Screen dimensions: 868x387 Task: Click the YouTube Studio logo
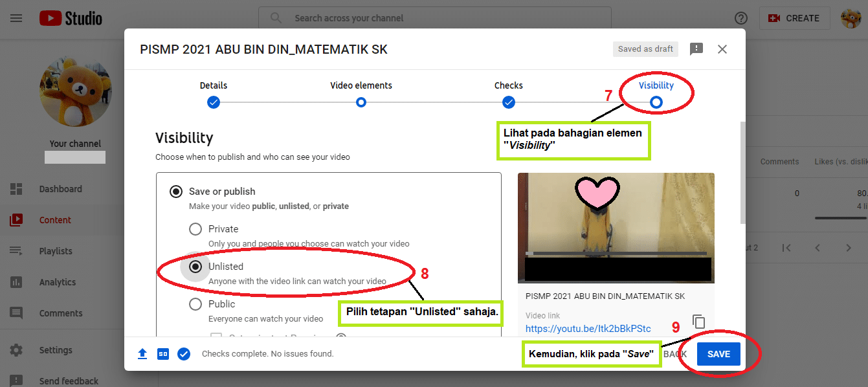[71, 19]
